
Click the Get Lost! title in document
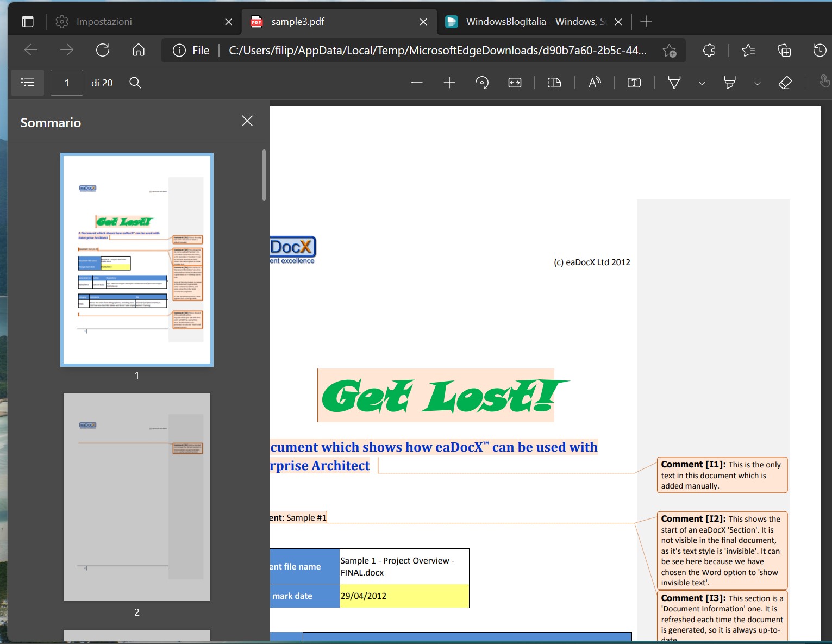(445, 396)
